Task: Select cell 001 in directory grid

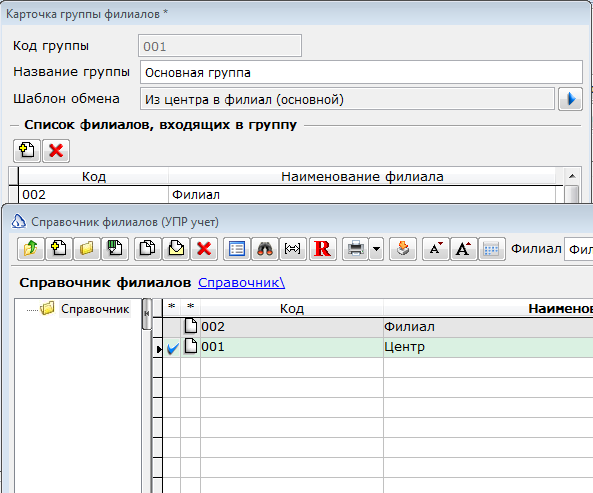Action: click(292, 347)
